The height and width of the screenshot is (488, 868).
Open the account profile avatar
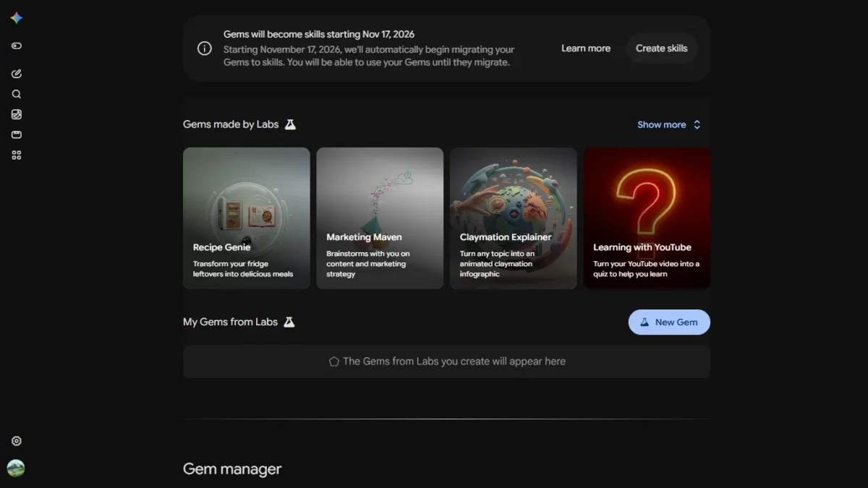pyautogui.click(x=16, y=468)
